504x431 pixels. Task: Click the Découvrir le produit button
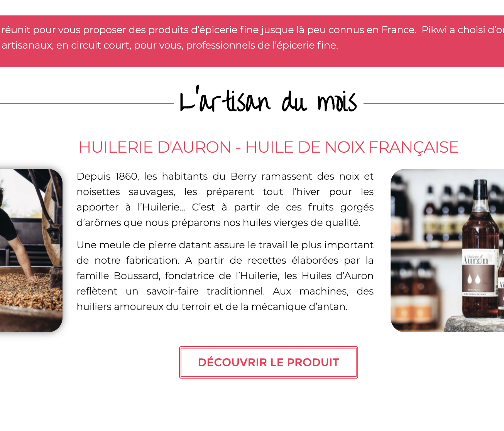coord(268,362)
